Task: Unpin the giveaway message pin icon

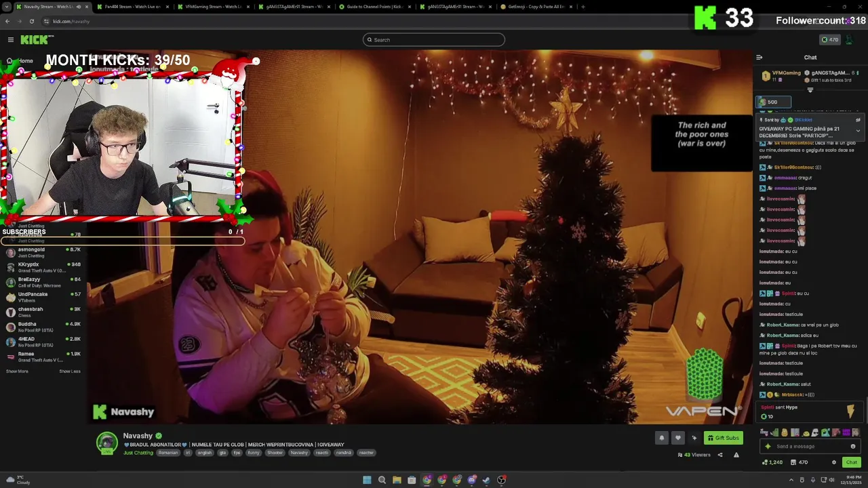Action: click(x=858, y=120)
